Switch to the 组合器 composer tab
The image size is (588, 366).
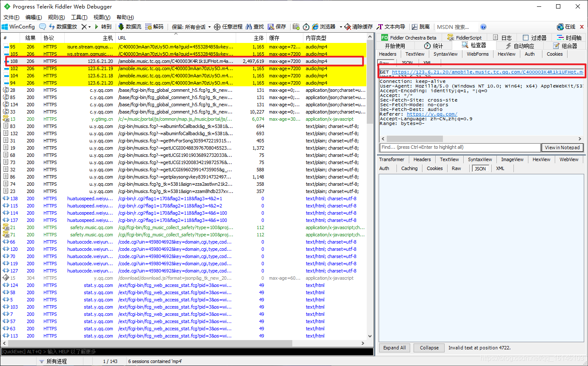coord(565,46)
